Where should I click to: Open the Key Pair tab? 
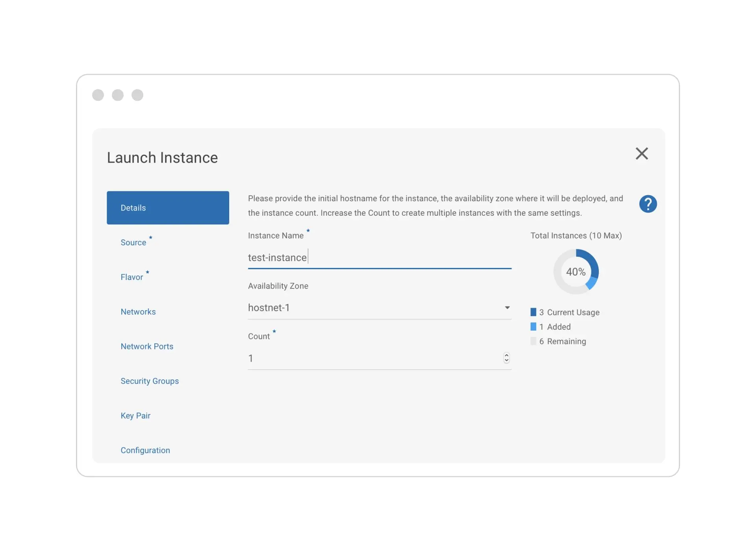click(x=135, y=416)
